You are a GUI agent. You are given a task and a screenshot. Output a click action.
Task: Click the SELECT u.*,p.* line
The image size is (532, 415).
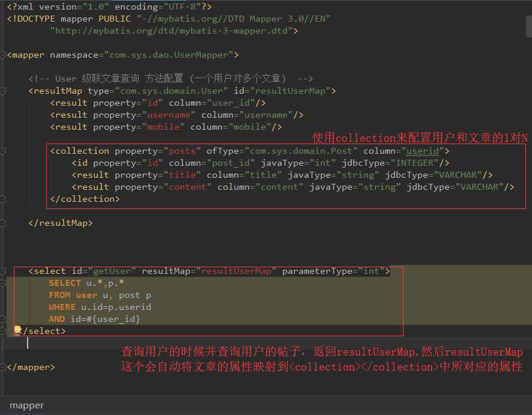tap(86, 283)
